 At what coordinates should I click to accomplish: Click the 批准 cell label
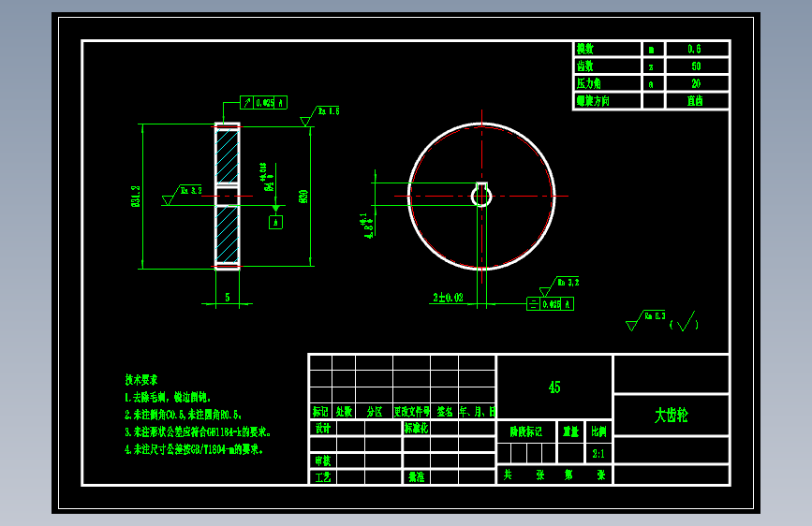(417, 476)
